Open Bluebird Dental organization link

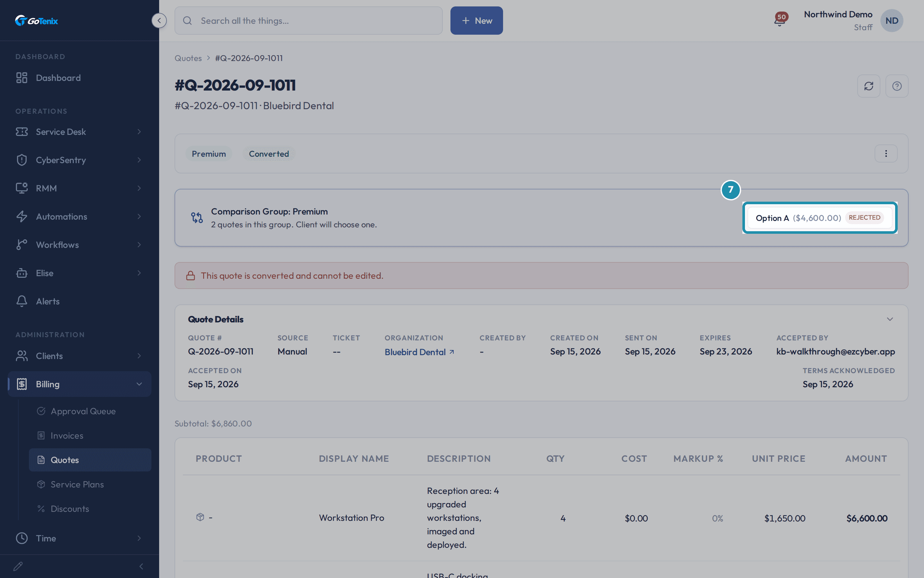pyautogui.click(x=419, y=352)
